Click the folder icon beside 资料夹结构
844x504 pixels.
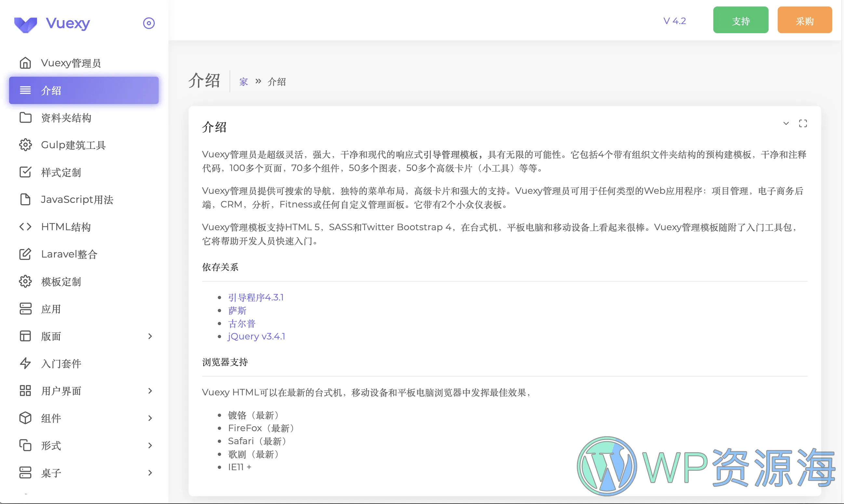[25, 117]
